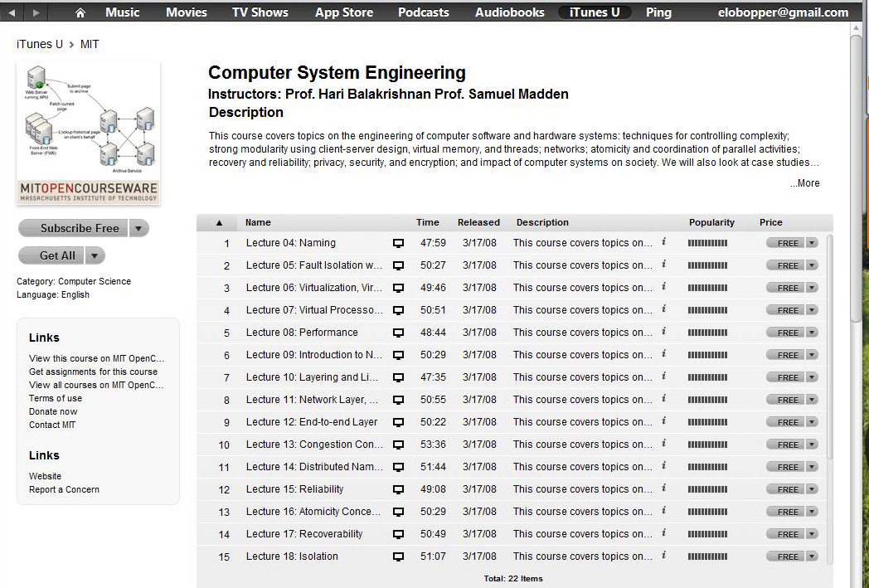Navigate forward with the right arrow
The image size is (869, 588).
click(36, 12)
